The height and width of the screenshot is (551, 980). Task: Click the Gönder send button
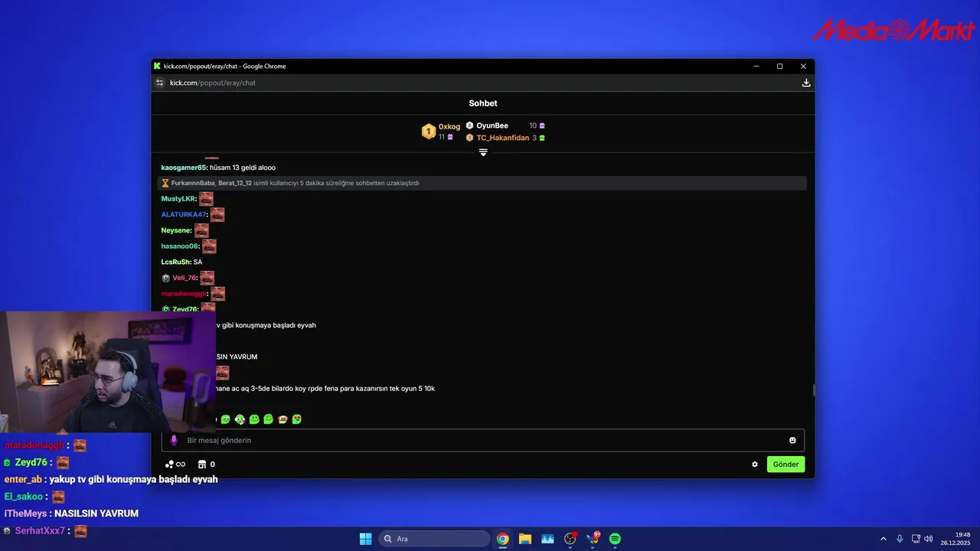click(786, 465)
